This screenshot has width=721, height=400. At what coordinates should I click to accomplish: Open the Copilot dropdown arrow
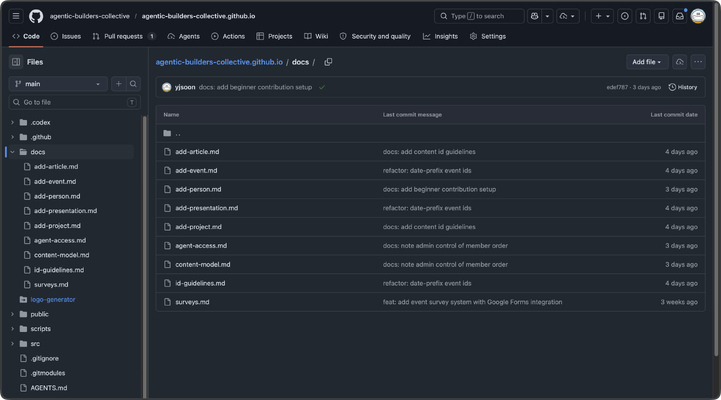coord(547,16)
